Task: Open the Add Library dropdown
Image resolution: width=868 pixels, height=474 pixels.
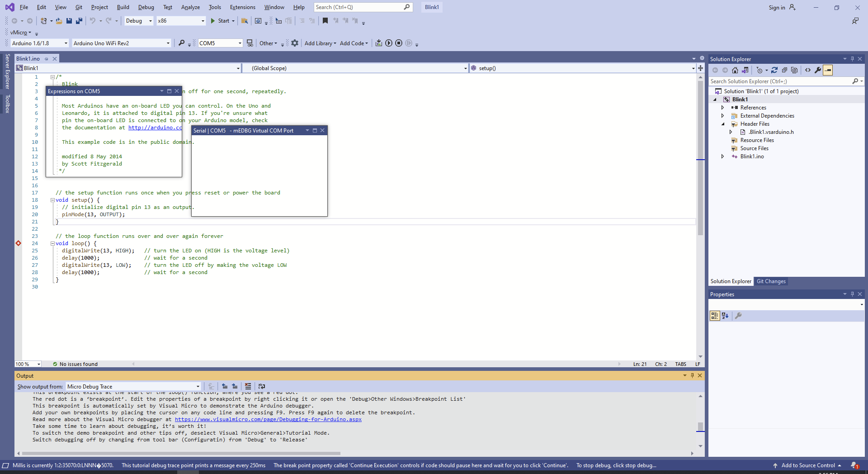Action: [x=321, y=43]
